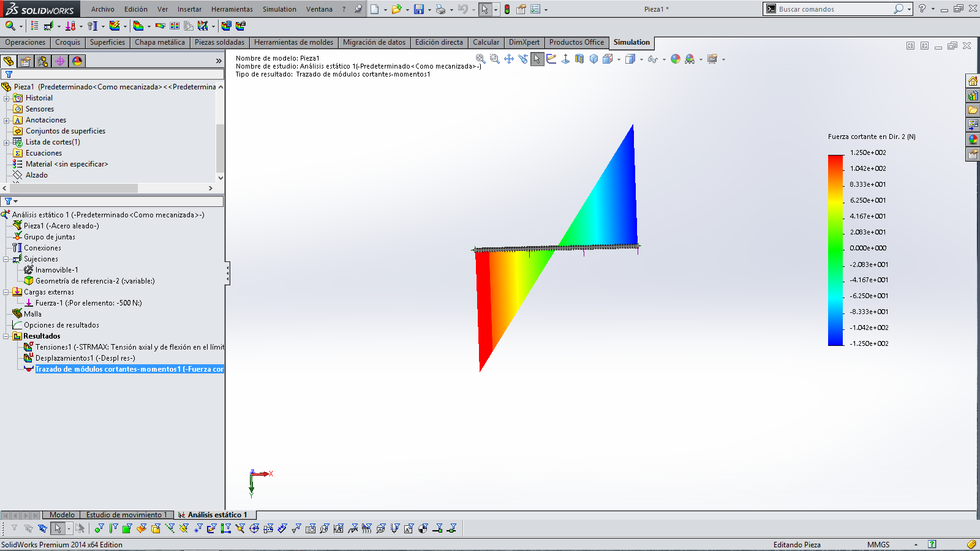980x551 pixels.
Task: Toggle the pushpin to keep menu visible
Action: tap(358, 9)
